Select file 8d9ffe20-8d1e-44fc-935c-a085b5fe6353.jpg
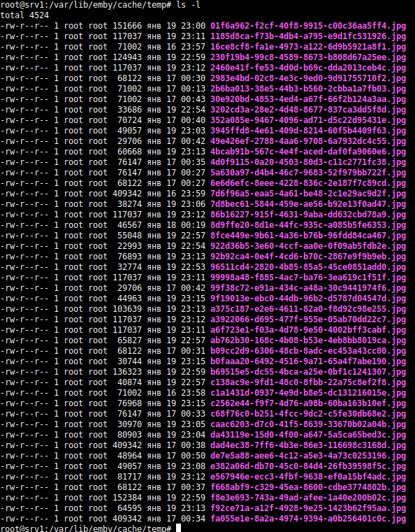This screenshot has height=532, width=415. click(308, 225)
